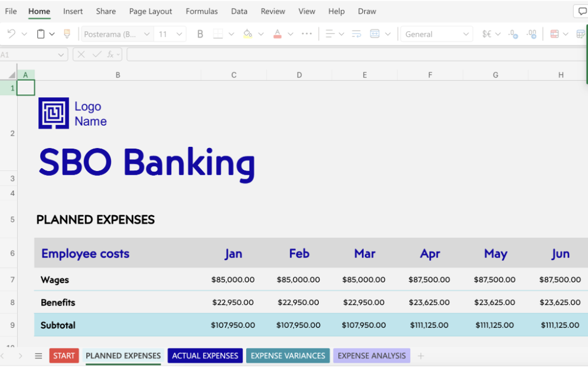Screen dimensions: 588x368
Task: Expand the Font Color palette arrow
Action: coord(290,34)
